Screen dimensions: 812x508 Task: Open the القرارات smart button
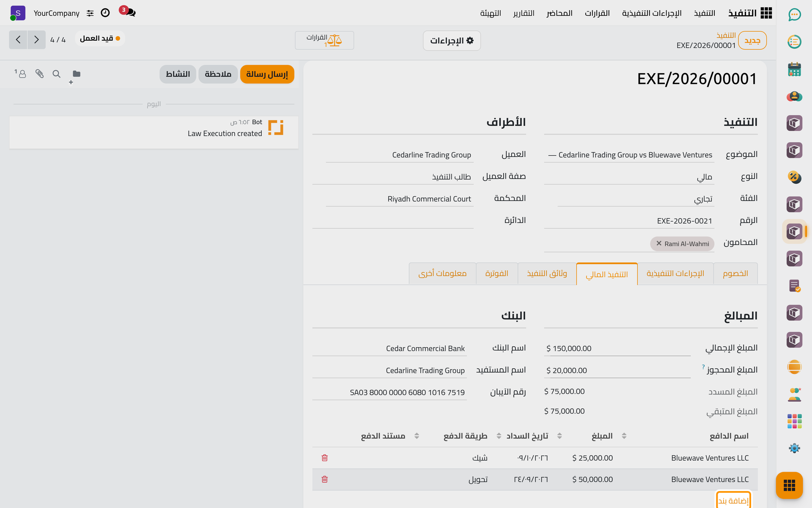tap(324, 40)
